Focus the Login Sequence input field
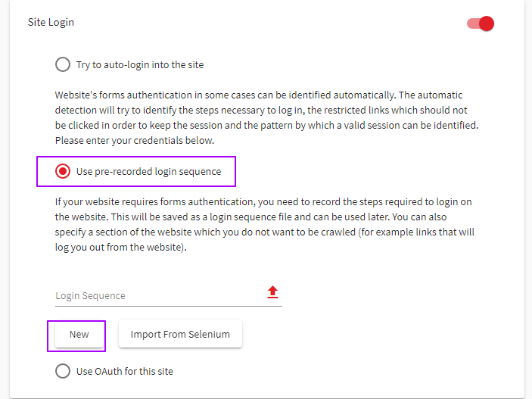Viewport: 532px width, 399px height. pyautogui.click(x=160, y=295)
